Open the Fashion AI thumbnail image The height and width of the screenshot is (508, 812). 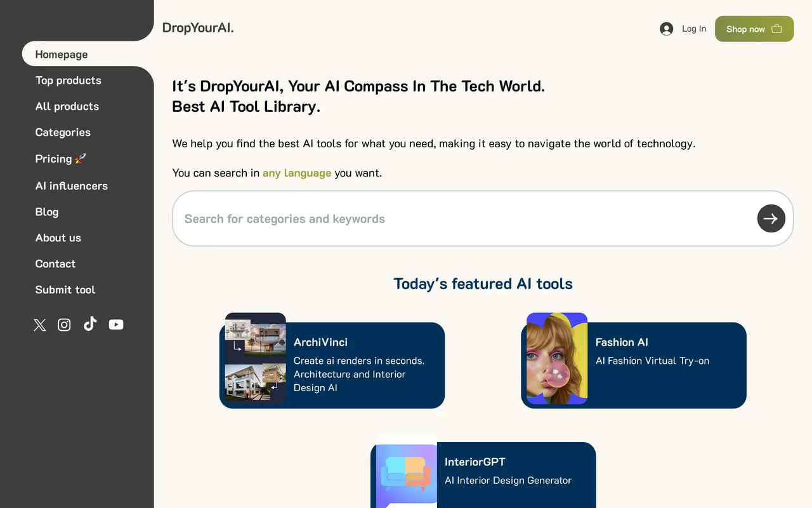click(x=557, y=358)
